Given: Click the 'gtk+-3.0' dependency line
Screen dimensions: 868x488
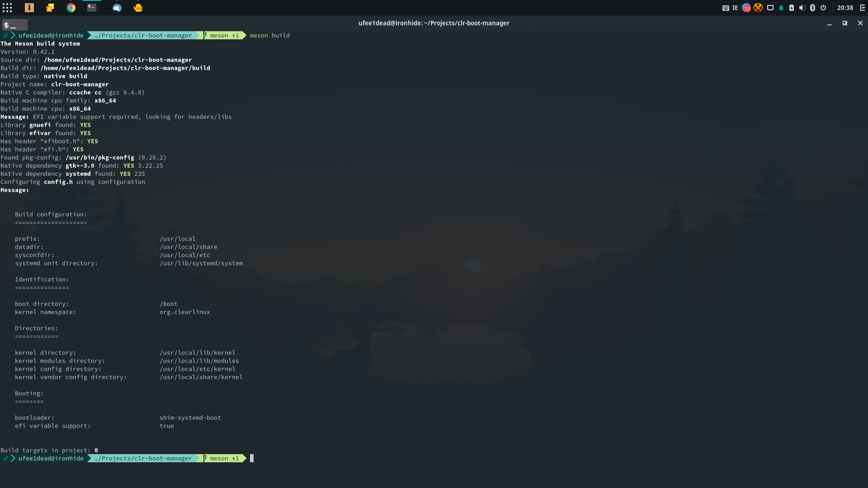Looking at the screenshot, I should pos(82,166).
